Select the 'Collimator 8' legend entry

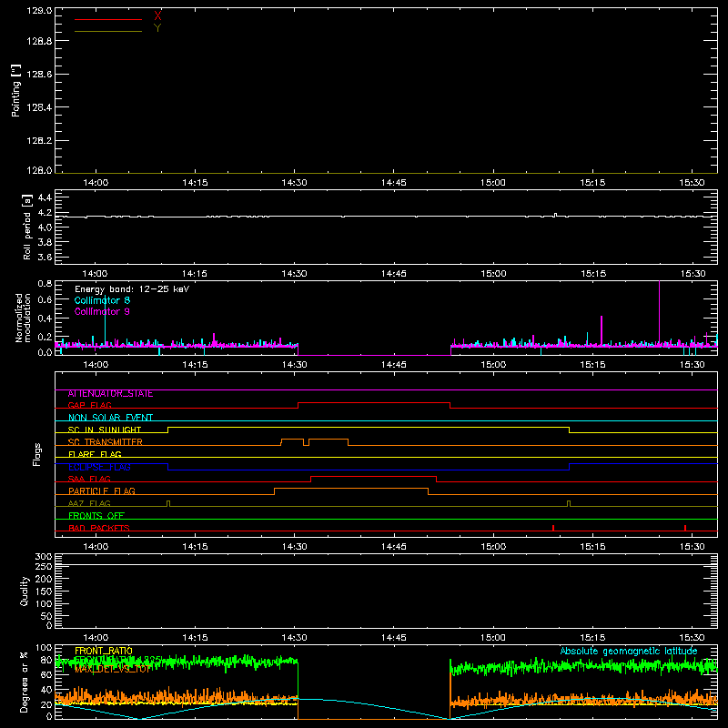[x=102, y=300]
